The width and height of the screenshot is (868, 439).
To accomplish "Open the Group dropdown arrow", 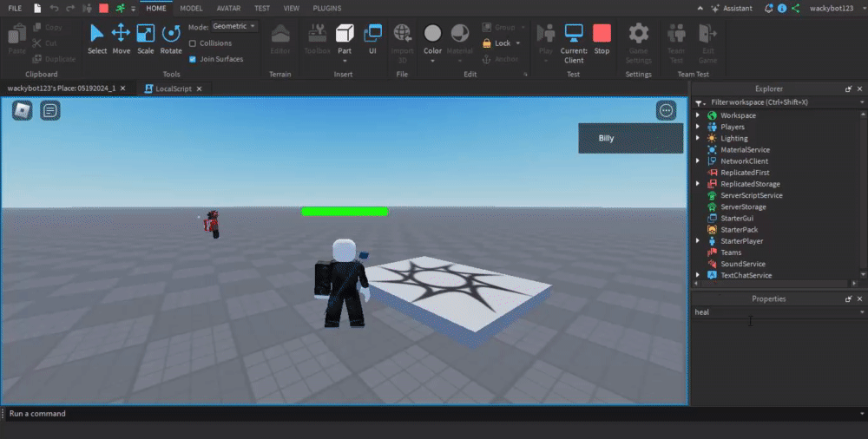I will click(x=523, y=27).
